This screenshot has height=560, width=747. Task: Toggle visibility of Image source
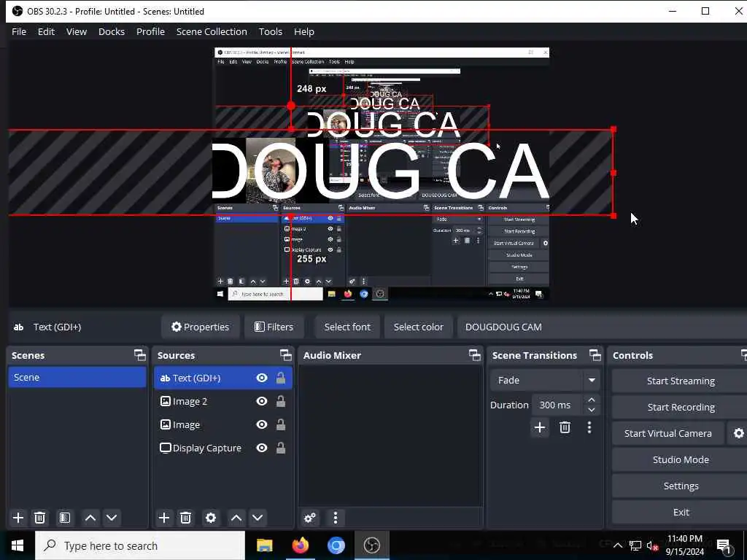click(262, 425)
